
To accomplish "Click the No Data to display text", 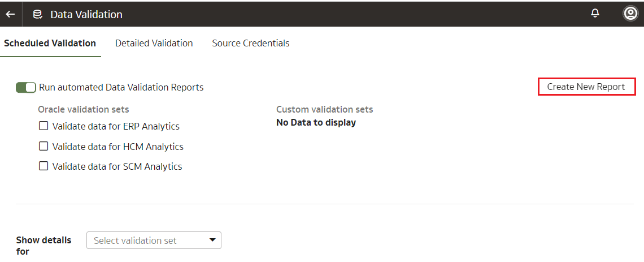I will [316, 122].
